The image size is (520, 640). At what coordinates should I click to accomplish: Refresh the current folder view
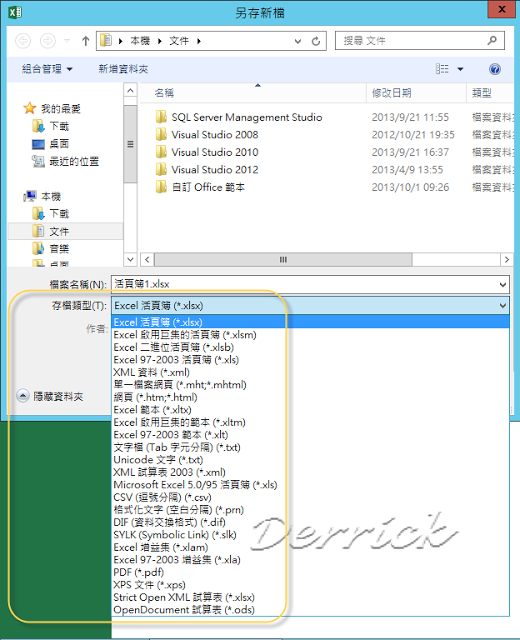[x=316, y=41]
